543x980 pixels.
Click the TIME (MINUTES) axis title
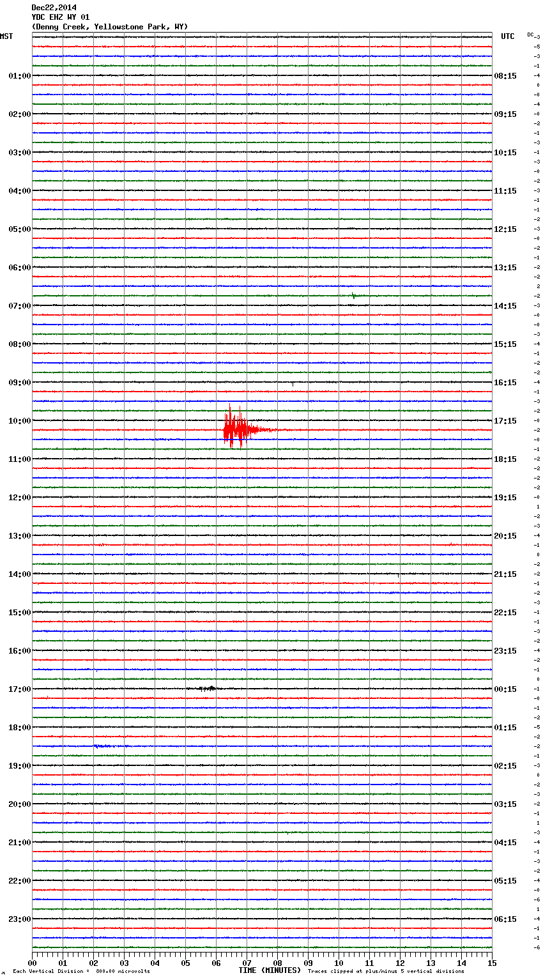(270, 970)
